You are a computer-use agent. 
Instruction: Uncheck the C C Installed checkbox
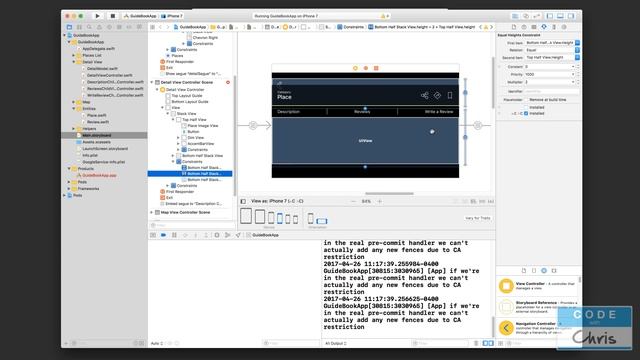(526, 113)
